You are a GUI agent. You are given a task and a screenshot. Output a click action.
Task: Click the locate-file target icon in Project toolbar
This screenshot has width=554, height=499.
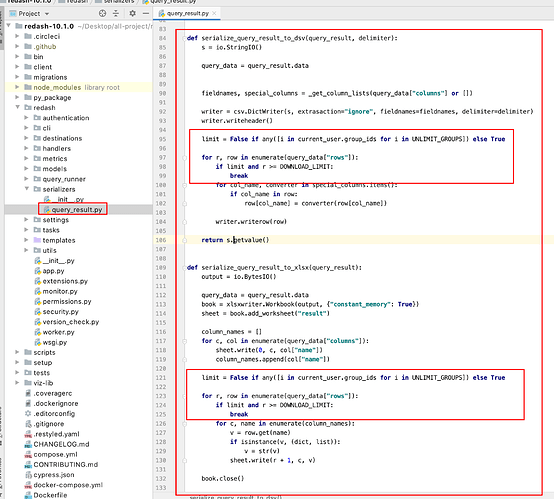102,13
